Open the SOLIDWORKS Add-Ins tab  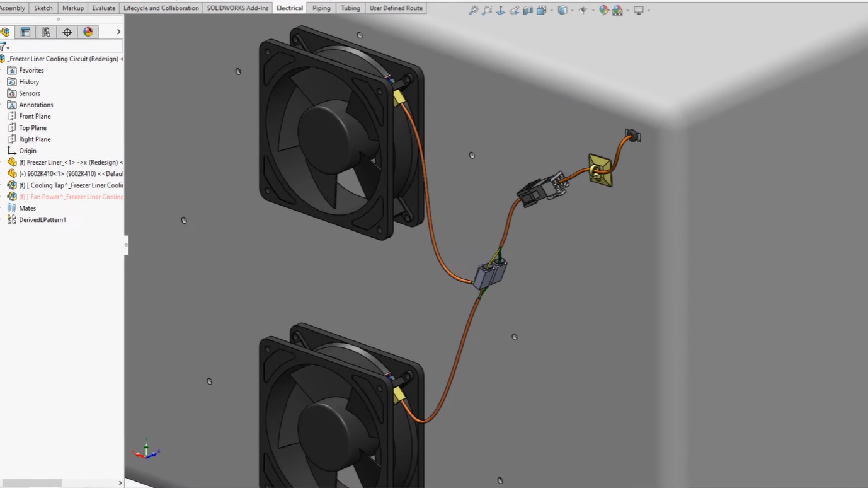237,8
